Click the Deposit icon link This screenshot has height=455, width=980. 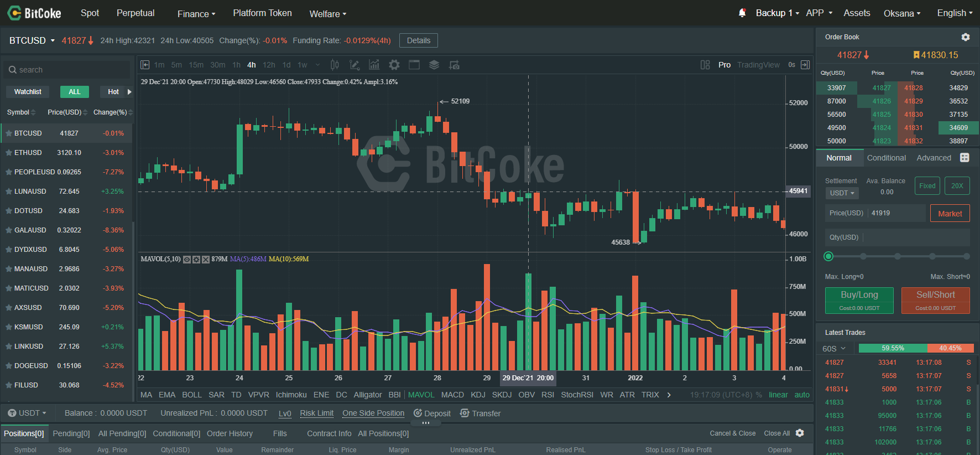[x=432, y=413]
